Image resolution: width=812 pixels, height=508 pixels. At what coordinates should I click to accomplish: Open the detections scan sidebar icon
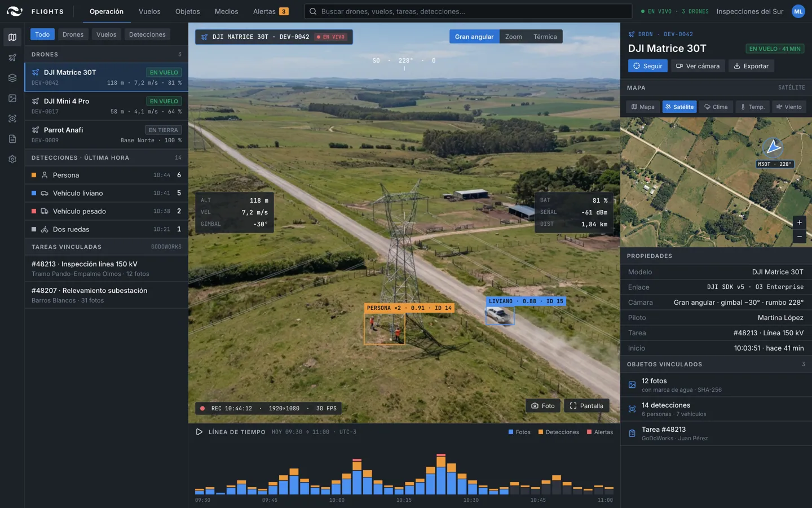[12, 119]
